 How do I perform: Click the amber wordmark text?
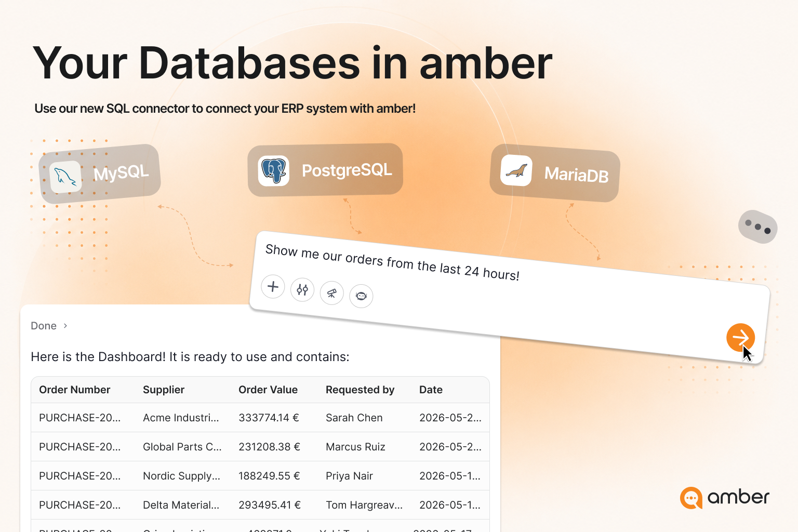point(738,497)
